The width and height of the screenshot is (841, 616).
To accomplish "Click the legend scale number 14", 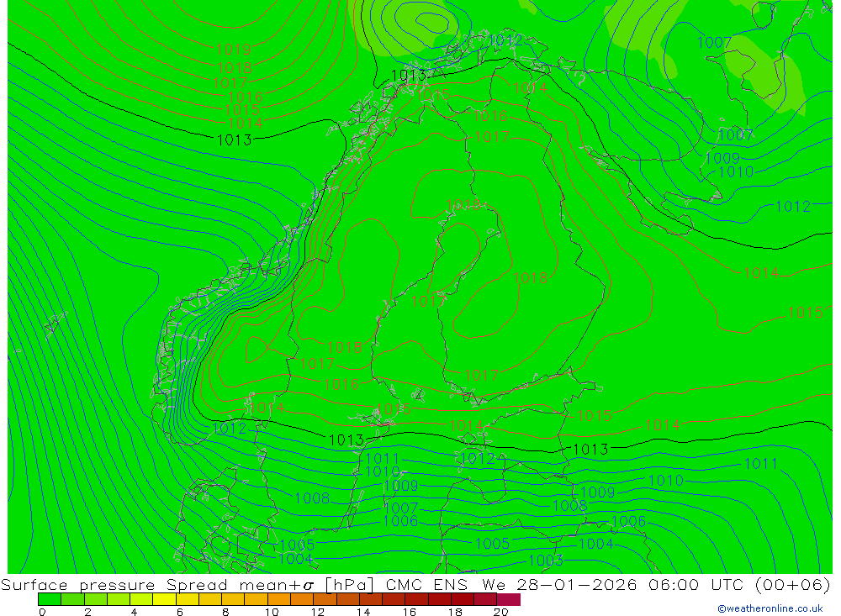I will (363, 612).
